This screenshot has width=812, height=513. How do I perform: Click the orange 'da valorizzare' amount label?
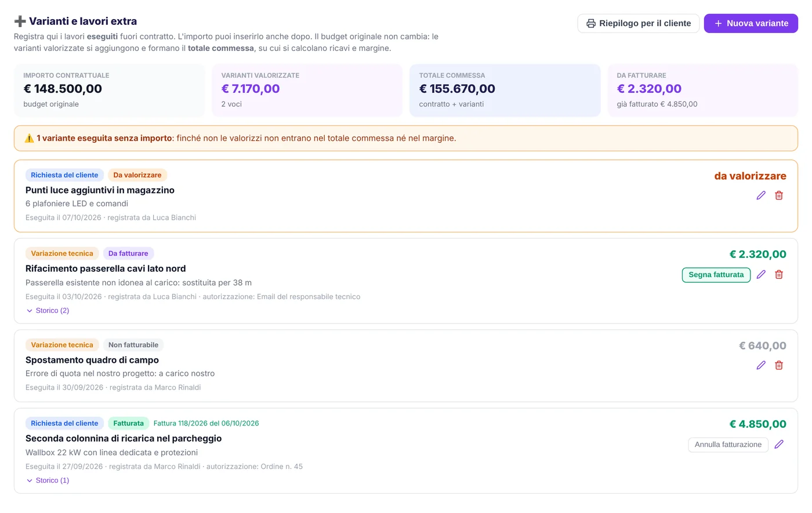(x=751, y=176)
